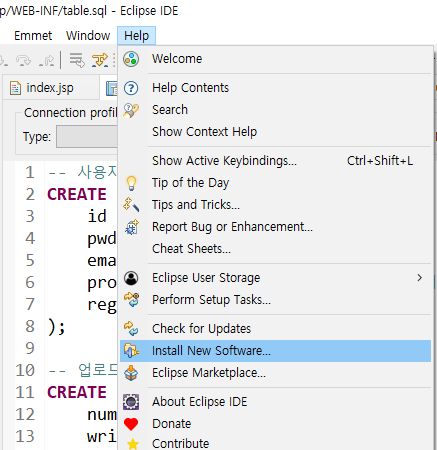
Task: Click the id column on line 3
Action: [97, 216]
